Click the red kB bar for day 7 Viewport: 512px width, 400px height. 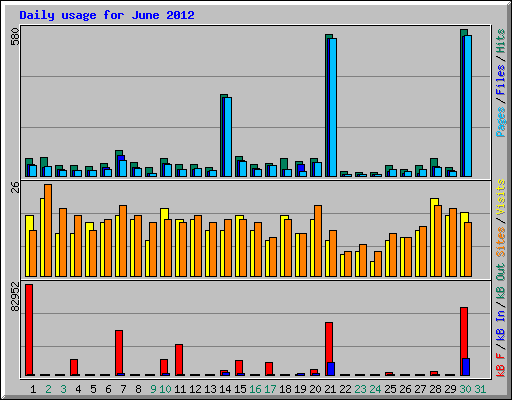(x=119, y=353)
